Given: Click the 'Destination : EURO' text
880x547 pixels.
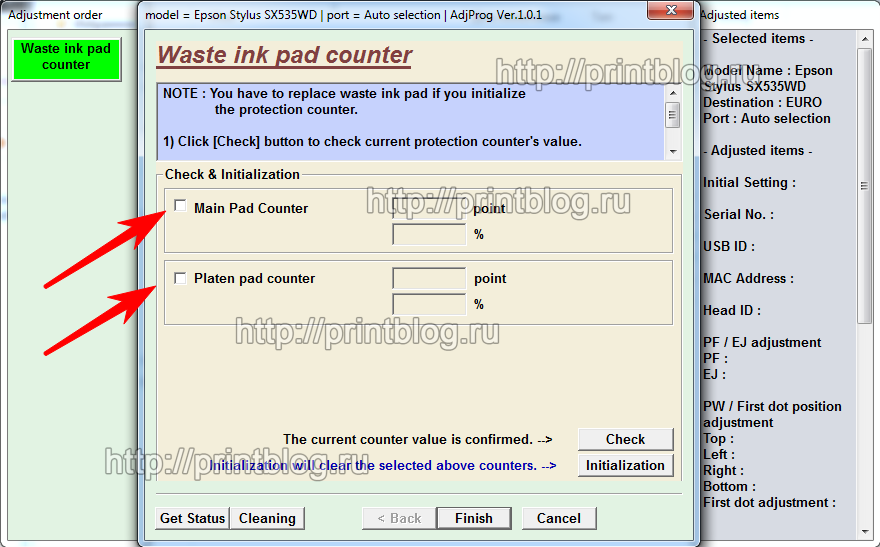Looking at the screenshot, I should [x=762, y=102].
